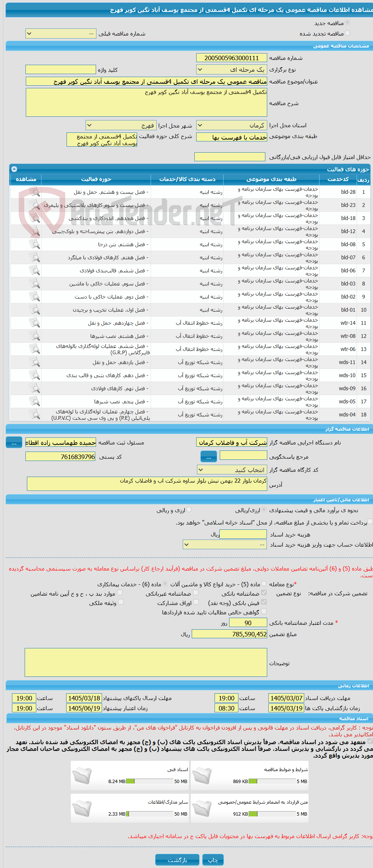Screen dimensions: 373x868
Task: Toggle اسناد خزانه اسلامی payment checkbox
Action: tap(370, 522)
